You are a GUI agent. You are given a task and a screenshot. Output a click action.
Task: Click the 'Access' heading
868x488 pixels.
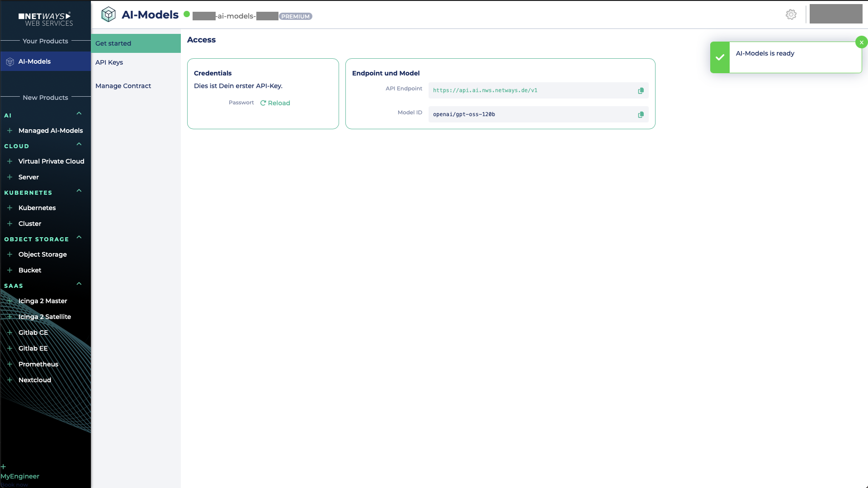tap(201, 40)
